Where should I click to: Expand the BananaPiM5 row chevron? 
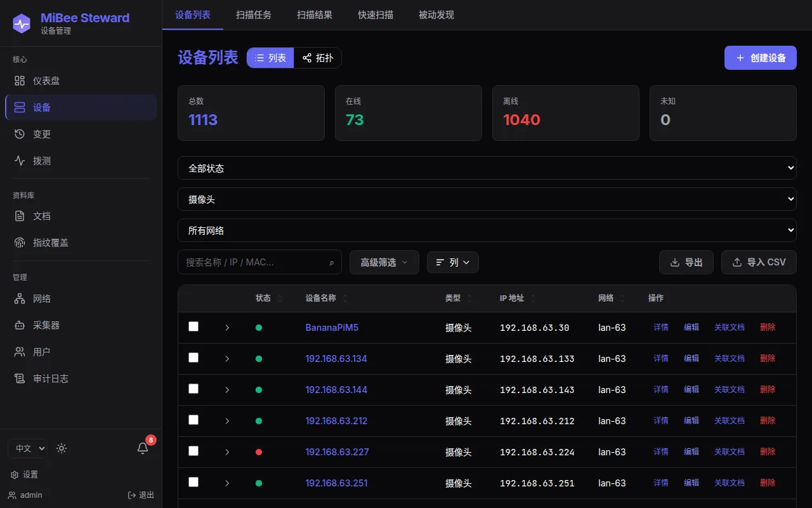pos(227,328)
